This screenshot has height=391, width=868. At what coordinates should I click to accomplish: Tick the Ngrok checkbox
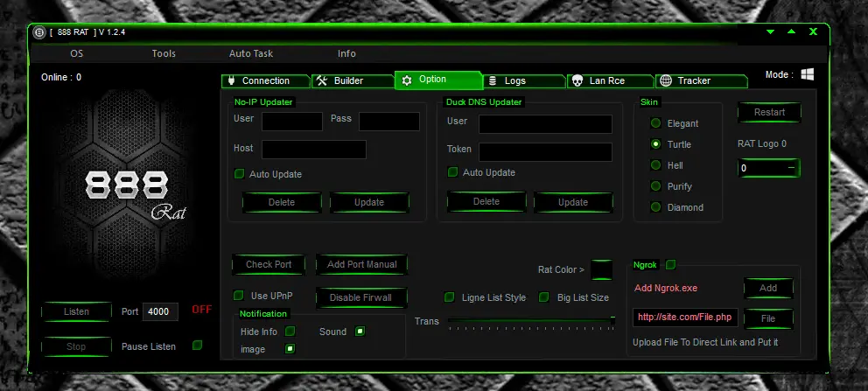coord(670,265)
